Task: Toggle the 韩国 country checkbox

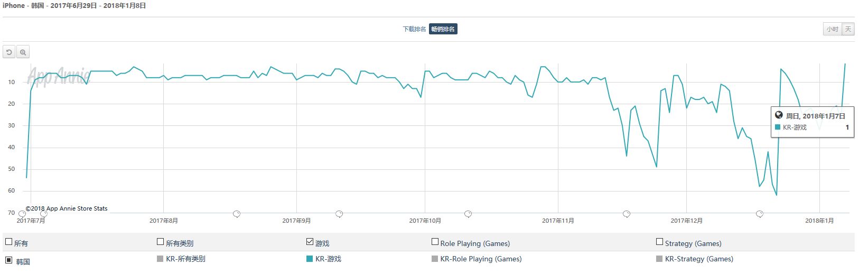Action: point(8,260)
